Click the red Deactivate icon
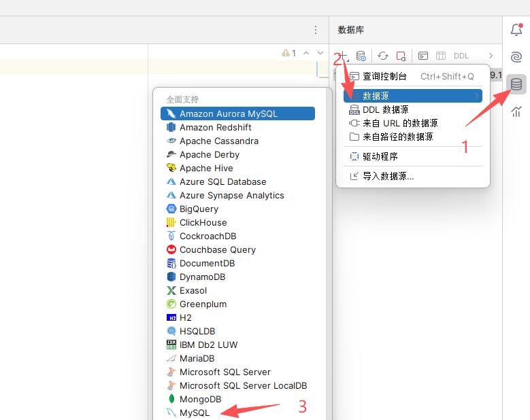The image size is (530, 420). (401, 56)
